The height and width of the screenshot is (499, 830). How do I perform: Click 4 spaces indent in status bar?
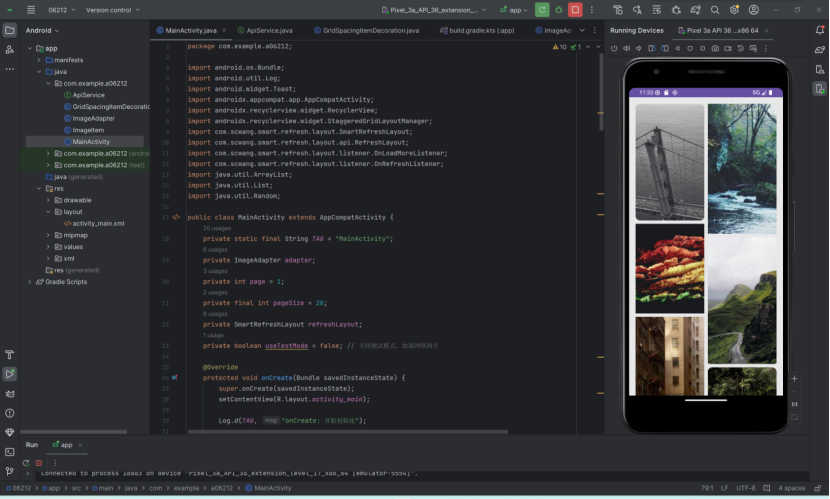[x=791, y=488]
